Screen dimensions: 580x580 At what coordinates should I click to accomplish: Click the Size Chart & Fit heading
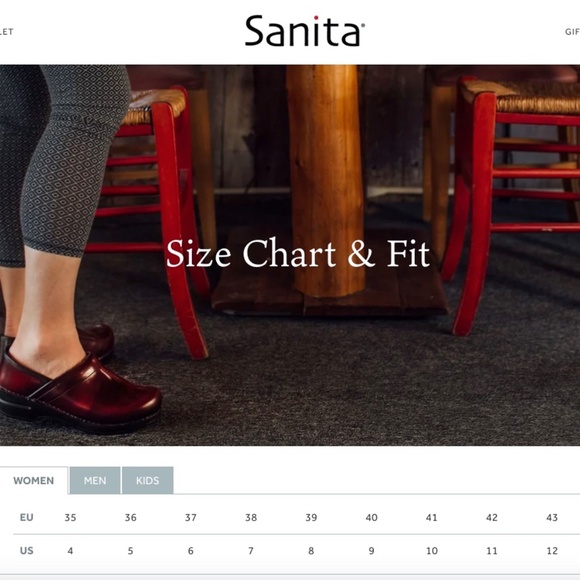[x=298, y=253]
